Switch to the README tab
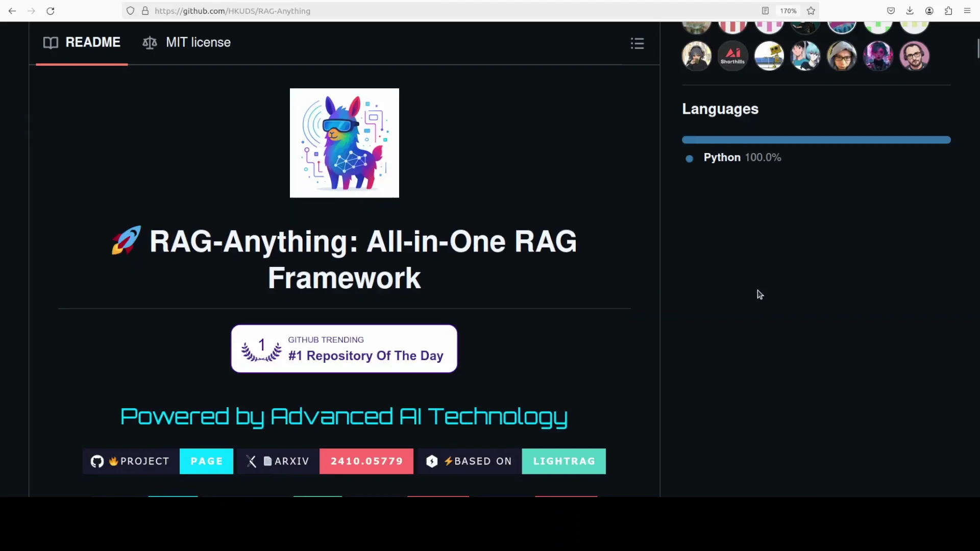This screenshot has width=980, height=551. (x=82, y=42)
